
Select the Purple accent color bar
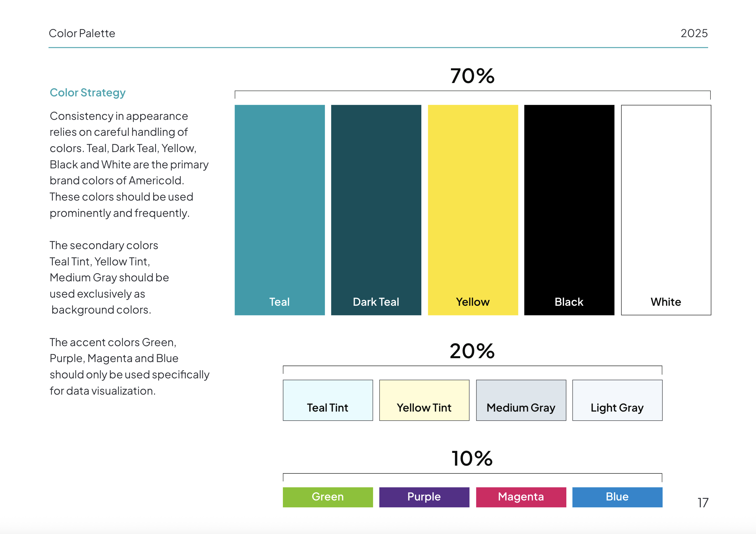point(424,497)
